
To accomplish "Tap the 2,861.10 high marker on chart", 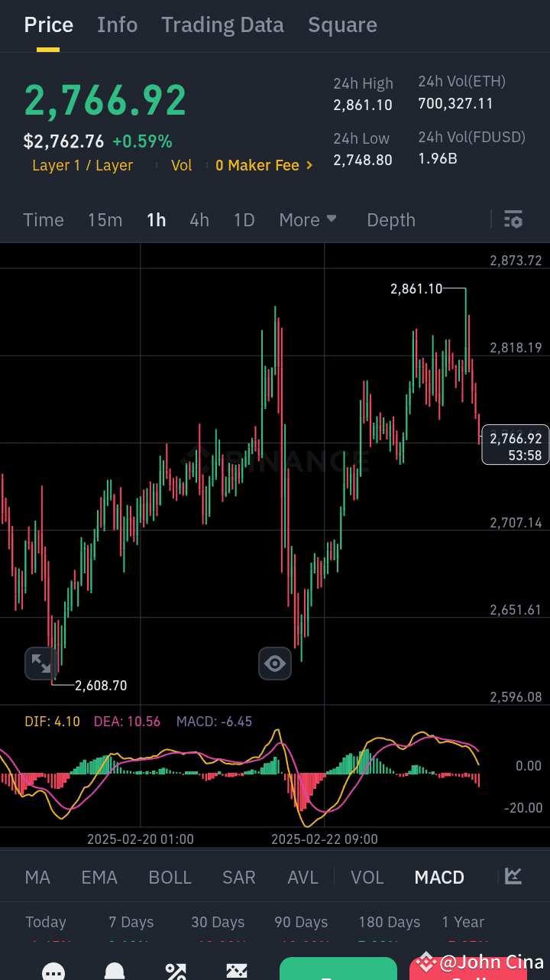I will click(416, 288).
